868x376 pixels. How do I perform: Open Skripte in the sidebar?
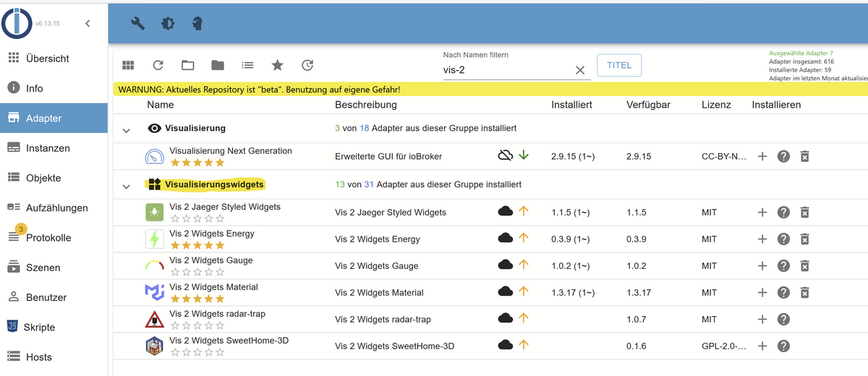54,327
